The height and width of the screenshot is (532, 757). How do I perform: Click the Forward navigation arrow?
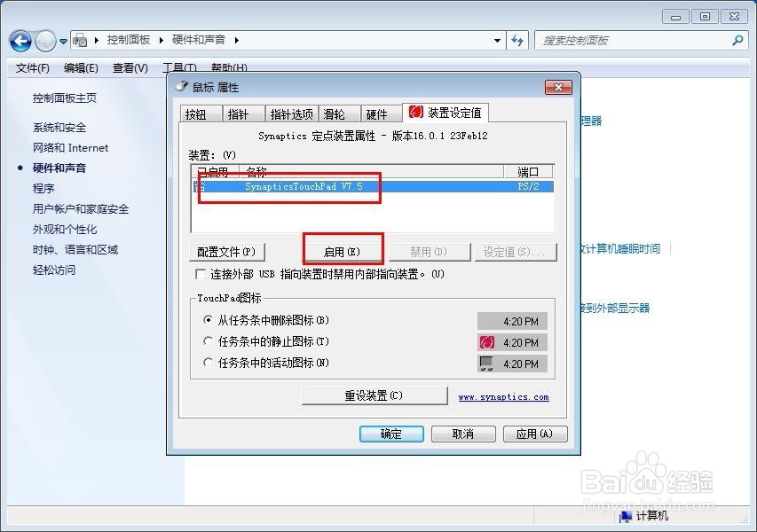pyautogui.click(x=46, y=41)
